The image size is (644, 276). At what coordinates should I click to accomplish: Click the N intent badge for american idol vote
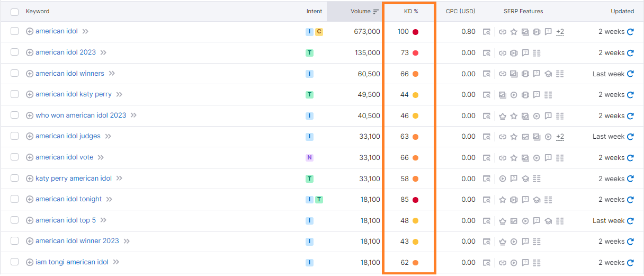point(309,157)
